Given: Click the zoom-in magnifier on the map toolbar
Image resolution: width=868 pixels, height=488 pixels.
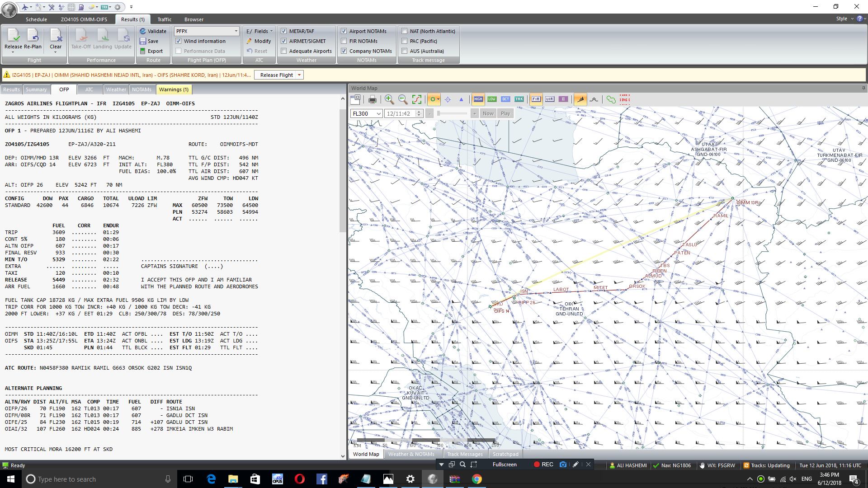Looking at the screenshot, I should (x=389, y=99).
